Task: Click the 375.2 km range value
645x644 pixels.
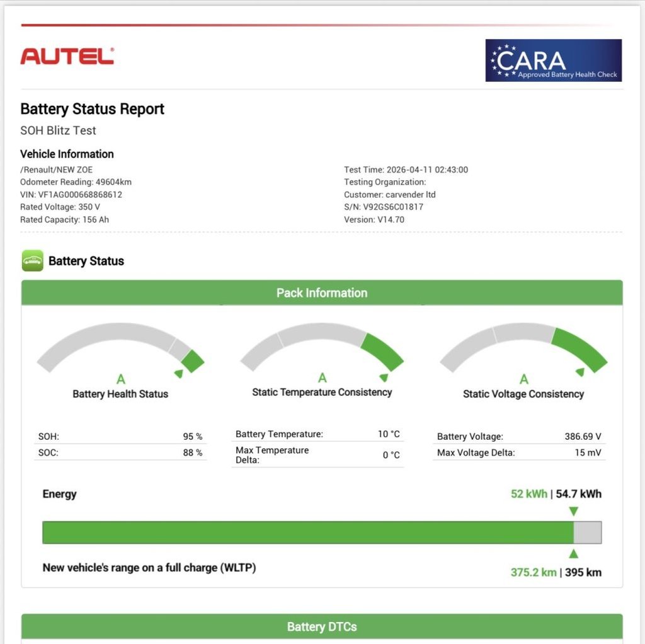Action: [x=534, y=572]
